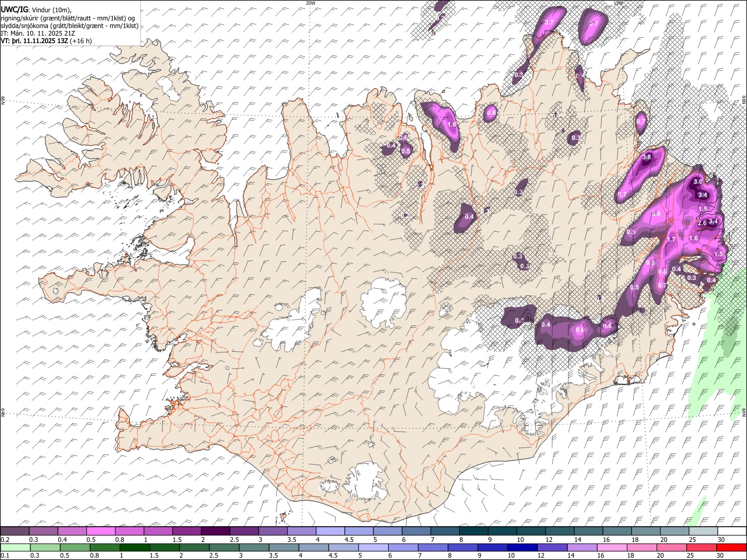This screenshot has width=747, height=560.
Task: Click the 10 label under lower scale
Action: (x=511, y=555)
